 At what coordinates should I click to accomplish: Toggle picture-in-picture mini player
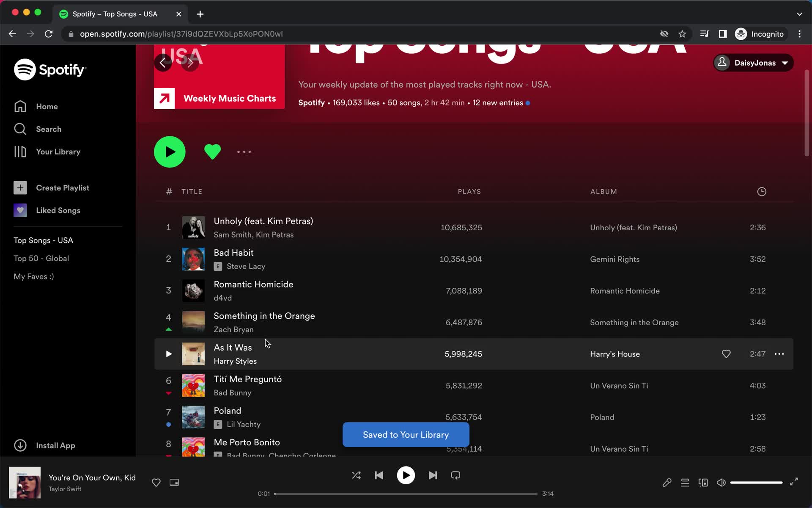click(174, 483)
